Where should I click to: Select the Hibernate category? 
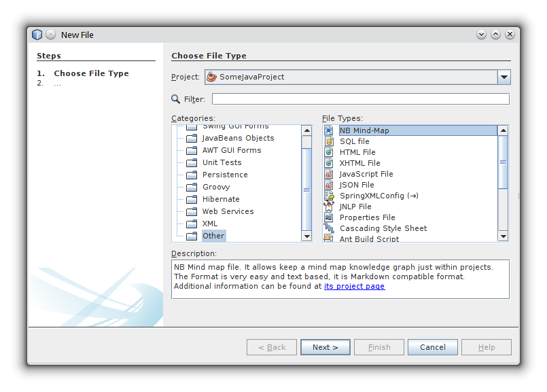(x=221, y=199)
